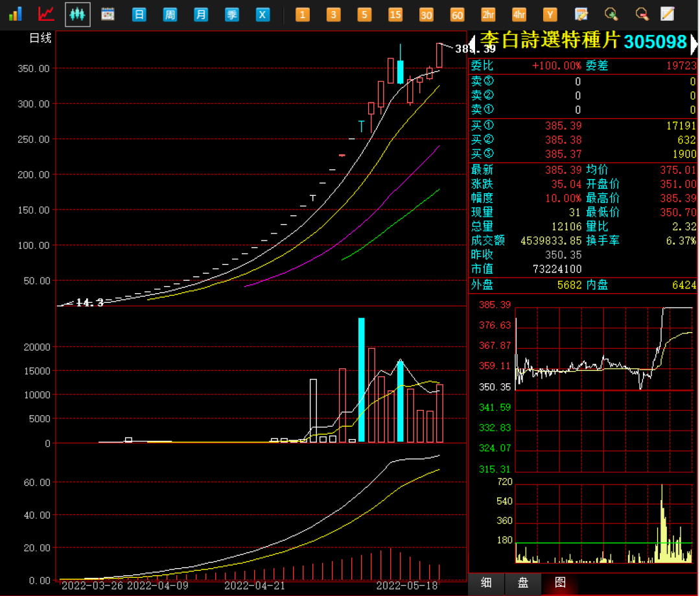The image size is (700, 596).
Task: Open the 图 chart tab
Action: 560,582
